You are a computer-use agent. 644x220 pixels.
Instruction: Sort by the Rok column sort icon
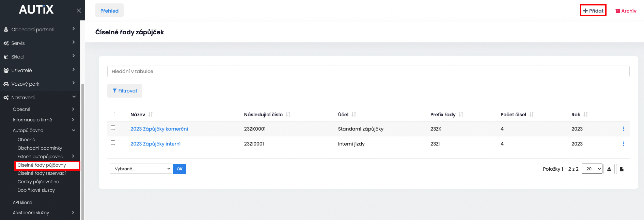pos(585,115)
